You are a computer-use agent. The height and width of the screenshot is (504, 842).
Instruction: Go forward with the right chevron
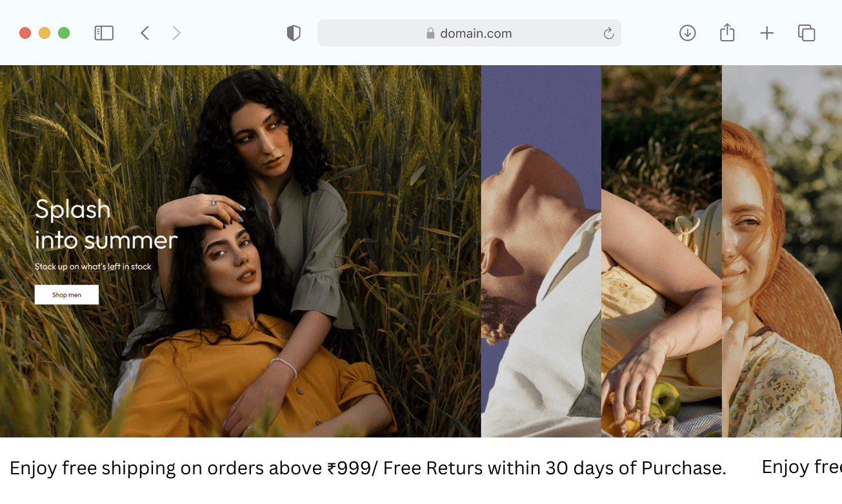pyautogui.click(x=176, y=33)
